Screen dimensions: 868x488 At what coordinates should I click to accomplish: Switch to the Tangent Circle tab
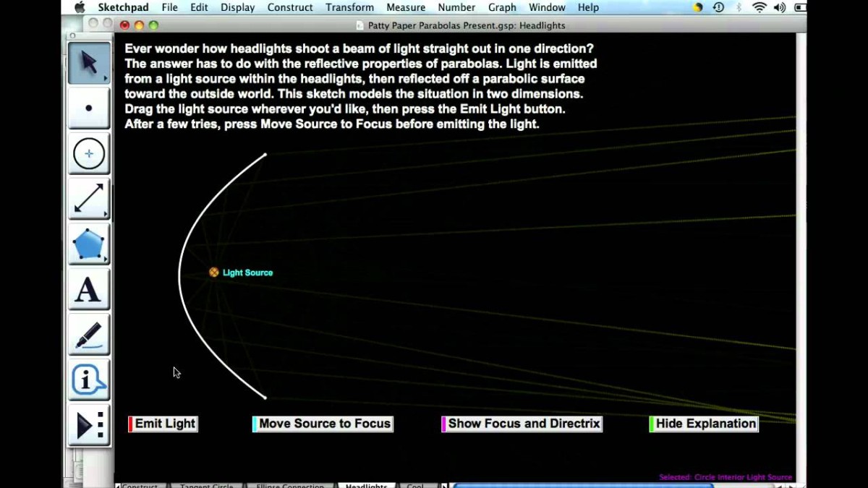click(206, 485)
